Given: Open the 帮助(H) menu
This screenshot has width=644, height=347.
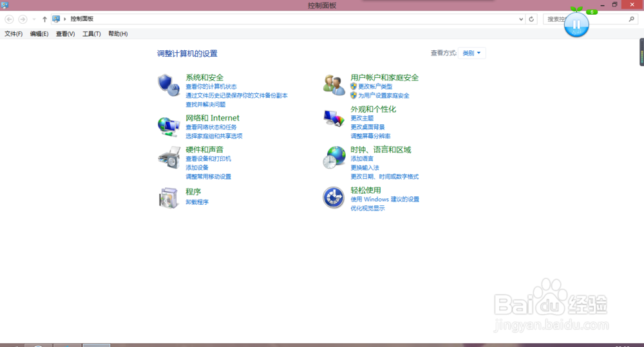Looking at the screenshot, I should point(118,33).
